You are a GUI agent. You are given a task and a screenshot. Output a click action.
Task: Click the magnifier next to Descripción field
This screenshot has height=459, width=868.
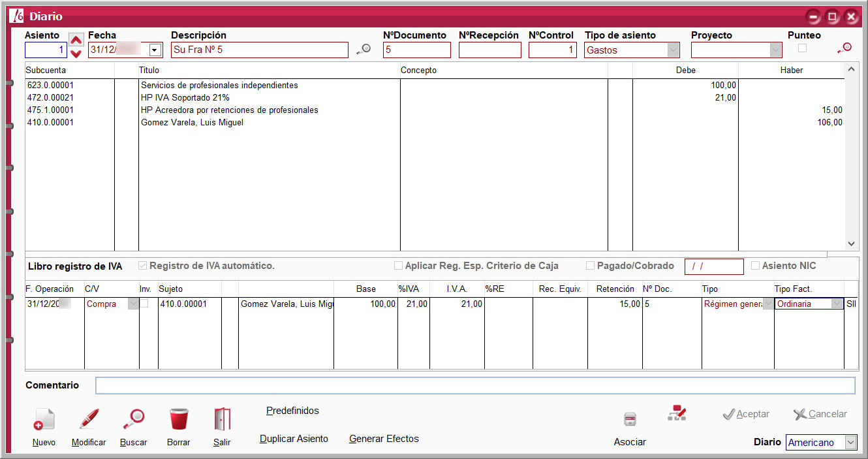[x=364, y=50]
